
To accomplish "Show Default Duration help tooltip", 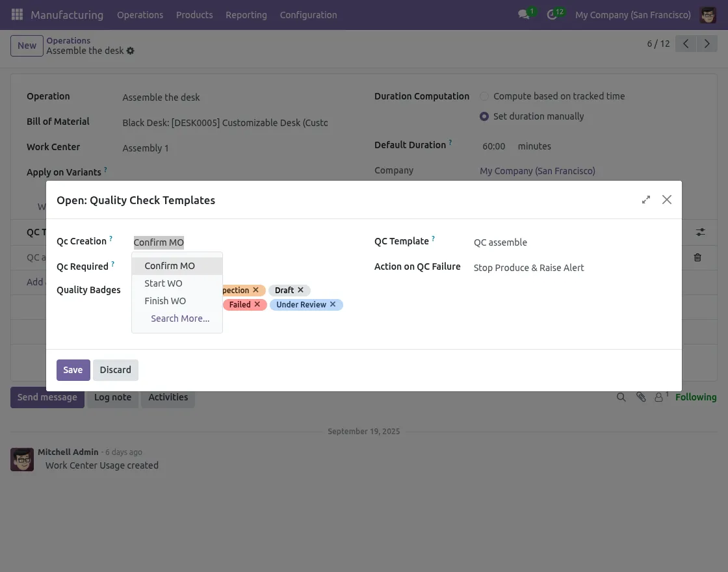I will 450,142.
